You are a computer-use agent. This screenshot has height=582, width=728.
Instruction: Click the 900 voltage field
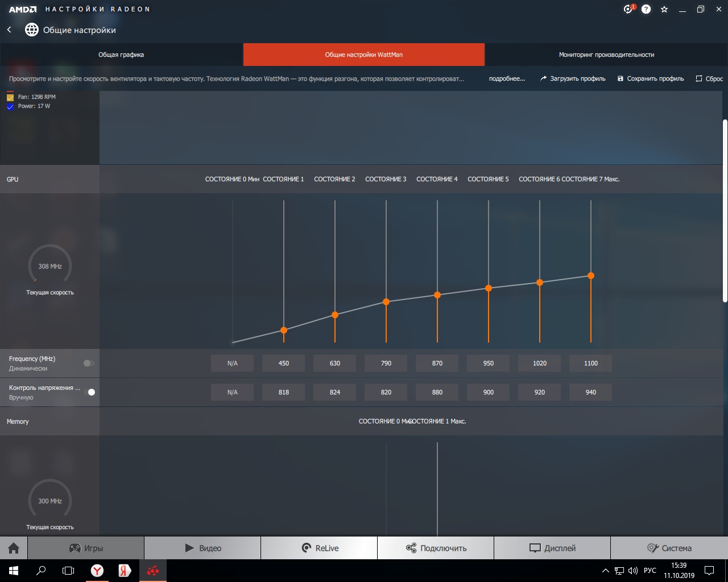click(489, 392)
